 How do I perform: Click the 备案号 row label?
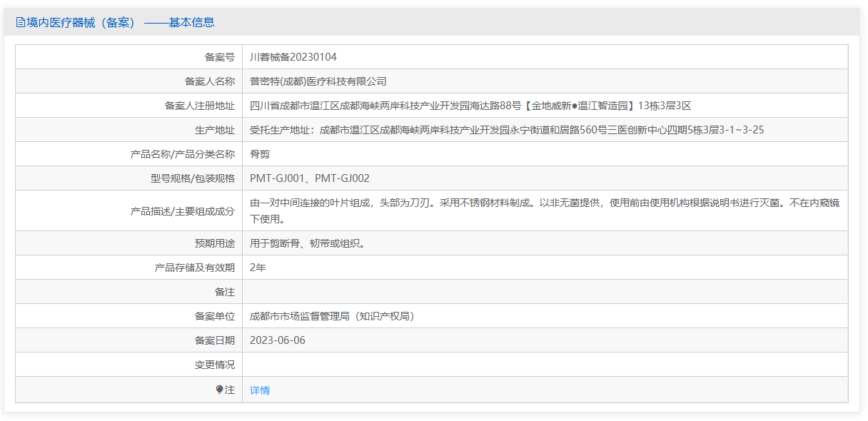coord(220,57)
